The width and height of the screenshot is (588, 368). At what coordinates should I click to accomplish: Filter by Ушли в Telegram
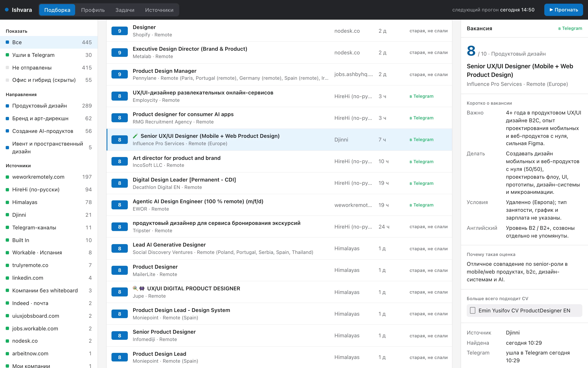[x=49, y=55]
